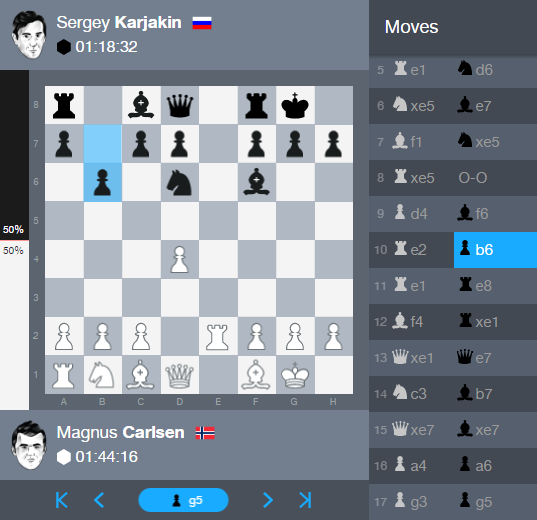
Task: Jump to the last move of the game
Action: (x=305, y=500)
